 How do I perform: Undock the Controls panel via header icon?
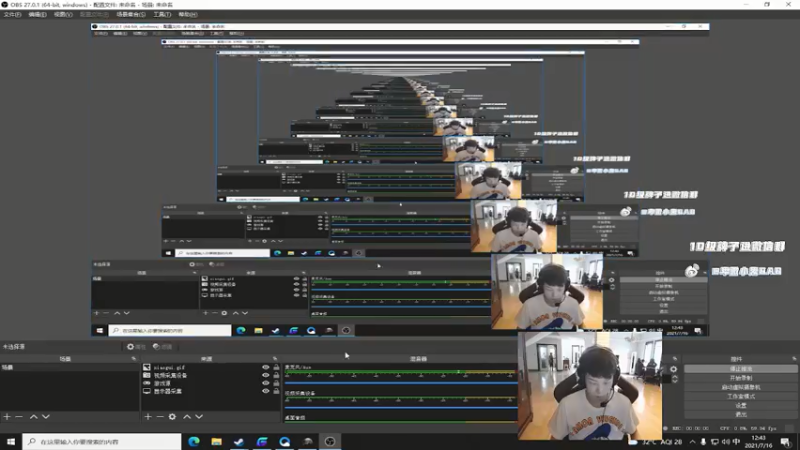coord(794,359)
